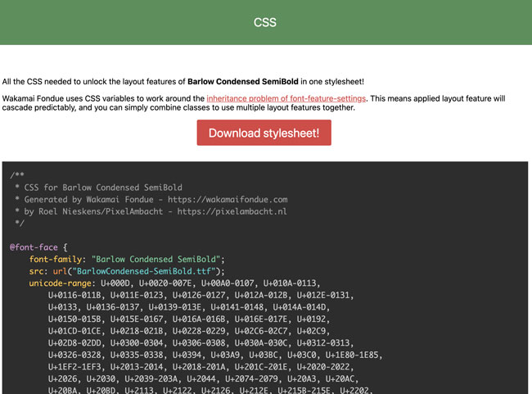Click the range value U+0312-0313
Viewport: 532px width, 394px height.
click(x=323, y=342)
